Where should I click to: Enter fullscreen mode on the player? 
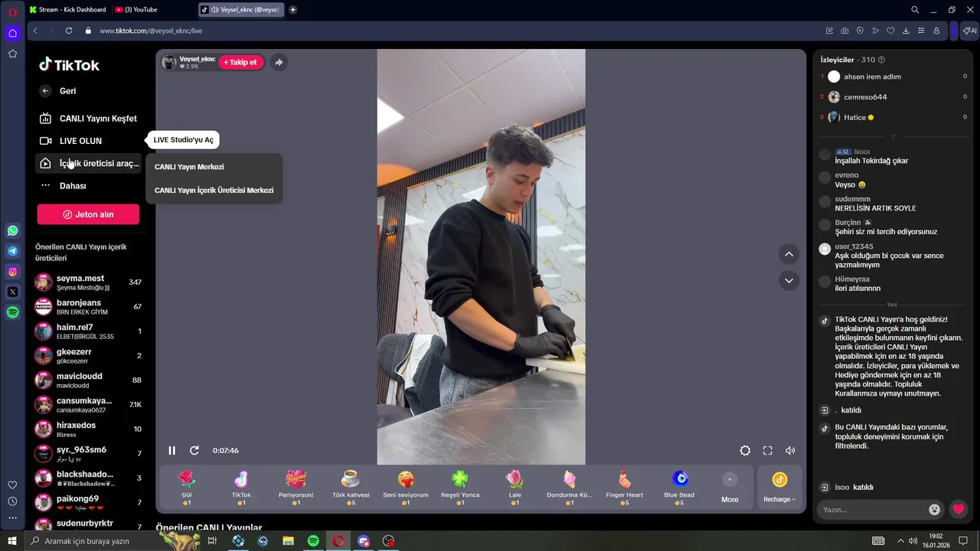coord(767,451)
